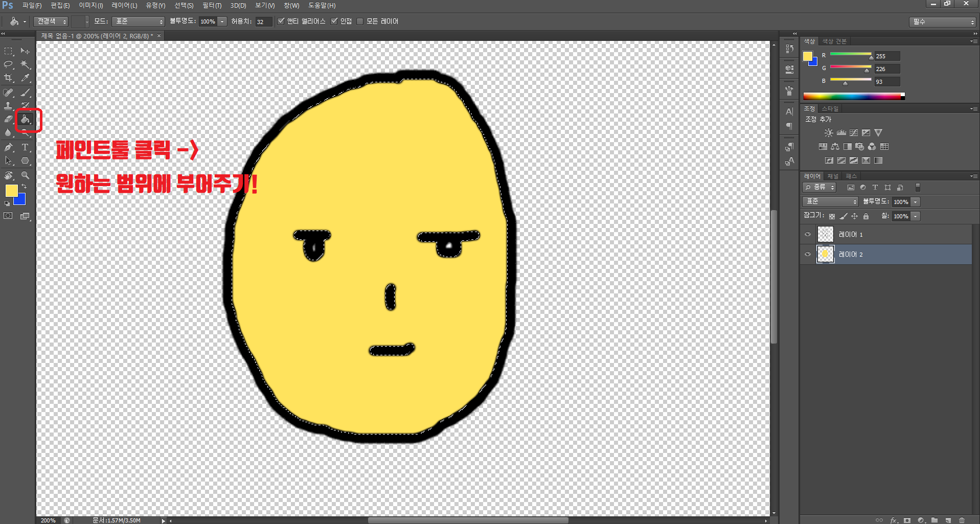The image size is (980, 524).
Task: Toggle Quick Mask mode
Action: (x=9, y=216)
